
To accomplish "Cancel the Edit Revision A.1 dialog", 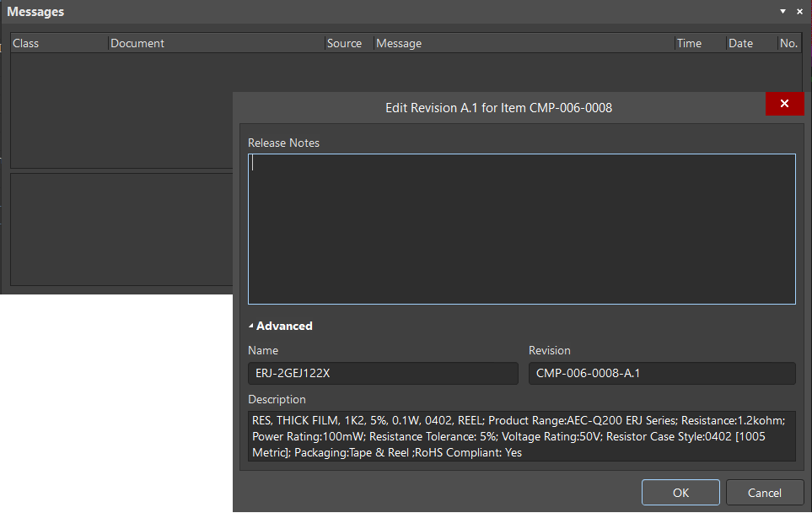I will pyautogui.click(x=764, y=492).
